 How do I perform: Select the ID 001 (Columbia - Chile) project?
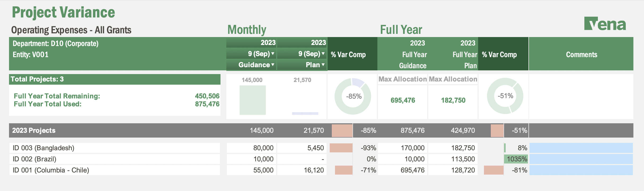pyautogui.click(x=51, y=170)
